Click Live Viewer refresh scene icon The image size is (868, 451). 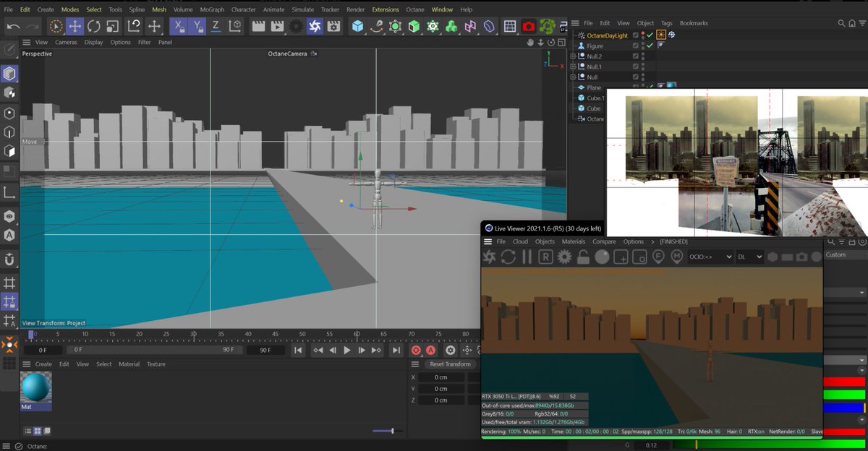click(509, 257)
